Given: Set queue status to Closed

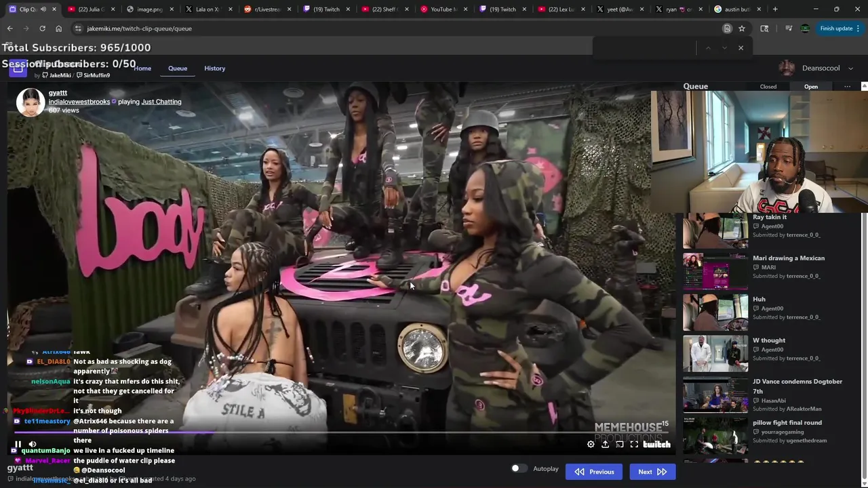Looking at the screenshot, I should tap(768, 87).
